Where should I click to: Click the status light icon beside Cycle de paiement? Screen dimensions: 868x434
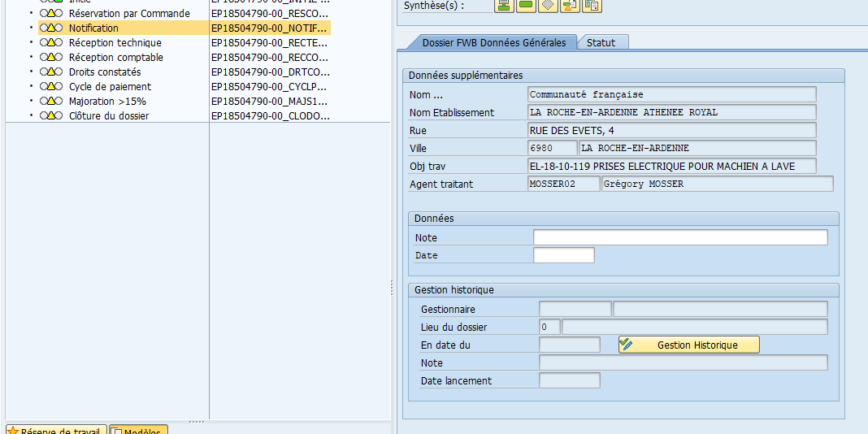pyautogui.click(x=51, y=87)
